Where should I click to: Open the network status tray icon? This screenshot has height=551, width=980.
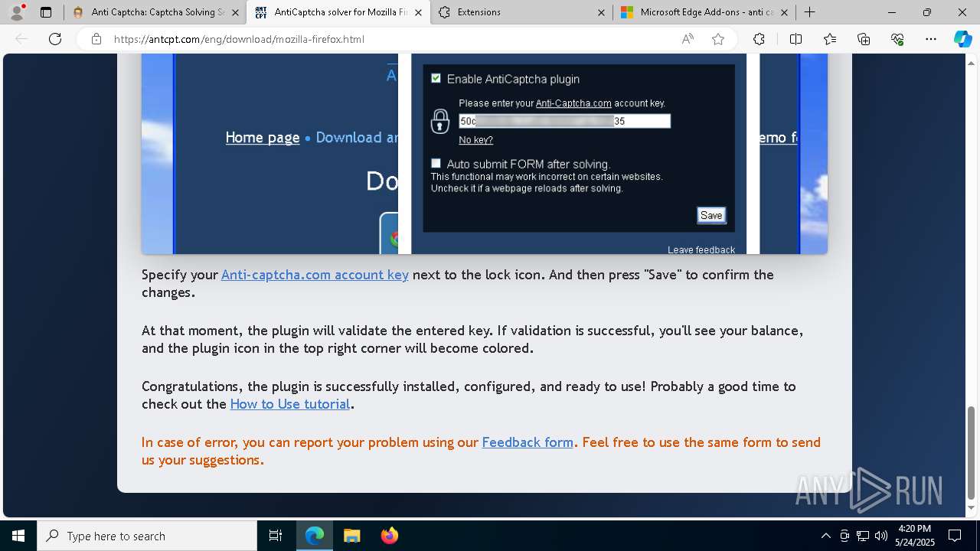863,536
